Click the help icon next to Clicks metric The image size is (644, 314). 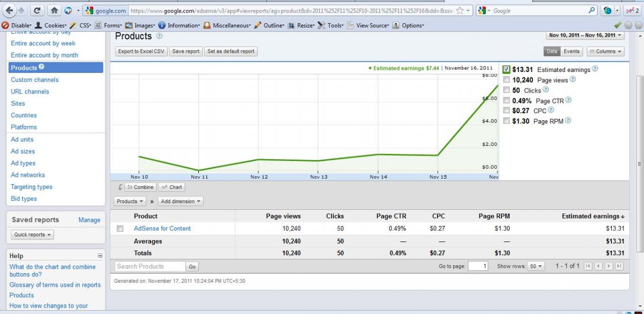546,90
